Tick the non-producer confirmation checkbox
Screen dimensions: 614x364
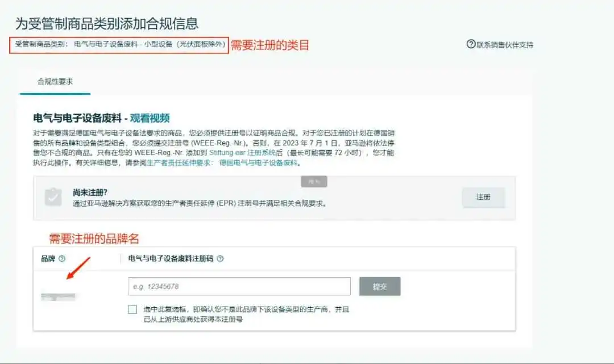coord(132,309)
